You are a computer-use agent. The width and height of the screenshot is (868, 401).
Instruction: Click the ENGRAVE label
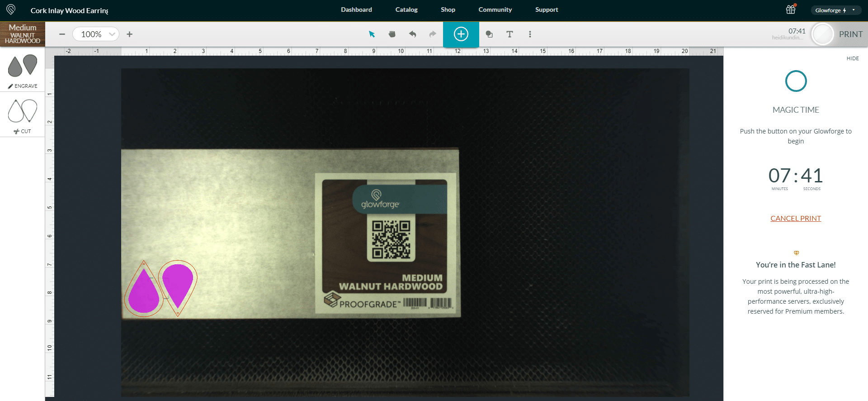(x=23, y=86)
